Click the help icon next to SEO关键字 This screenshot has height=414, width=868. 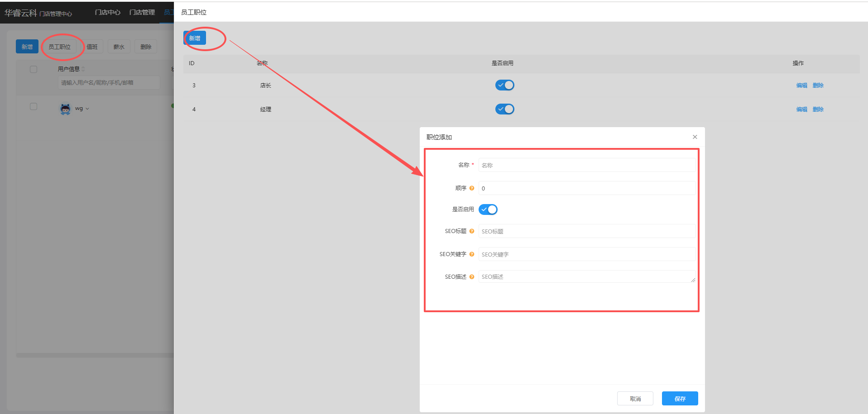click(472, 254)
